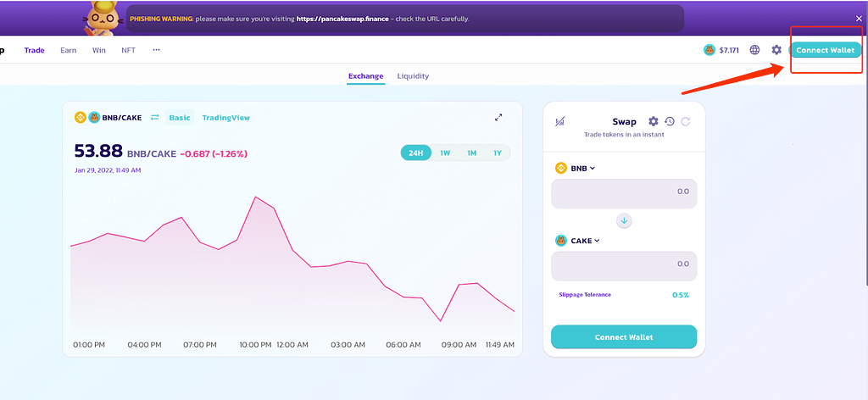Open the more options ellipsis menu
Image resolution: width=868 pixels, height=400 pixels.
pyautogui.click(x=156, y=50)
